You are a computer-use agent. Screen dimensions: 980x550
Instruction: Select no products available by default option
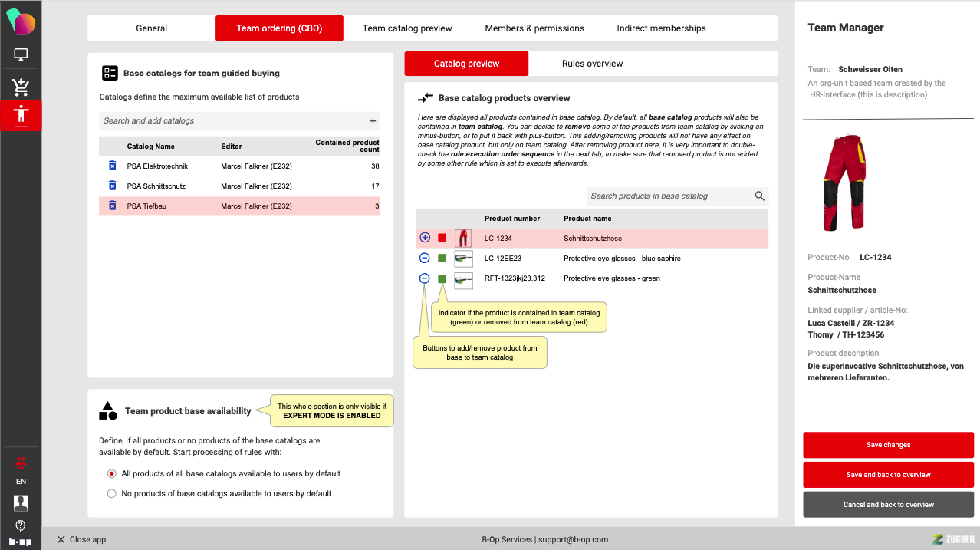tap(112, 493)
